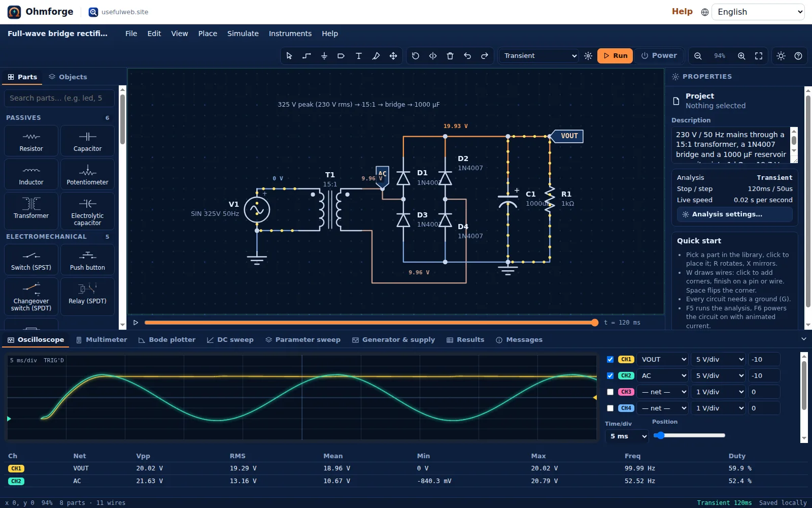Collapse the instruments panel chevron
Screen dimensions: 812x508
[x=803, y=339]
